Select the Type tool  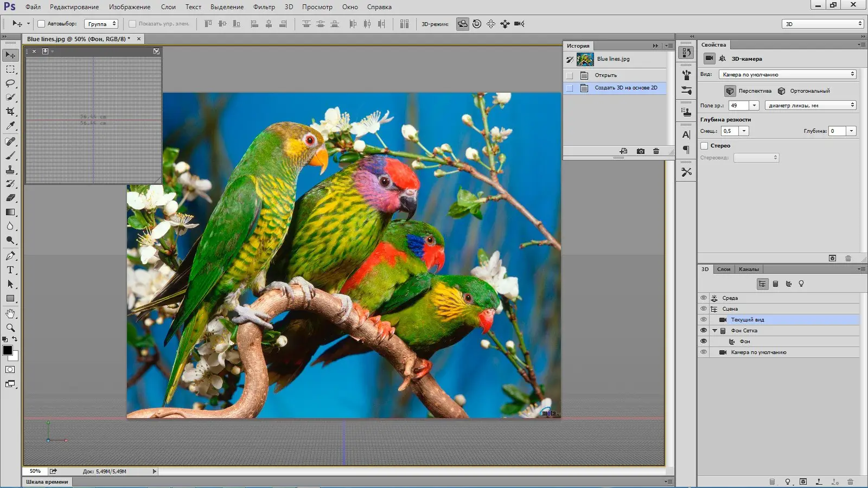click(10, 270)
